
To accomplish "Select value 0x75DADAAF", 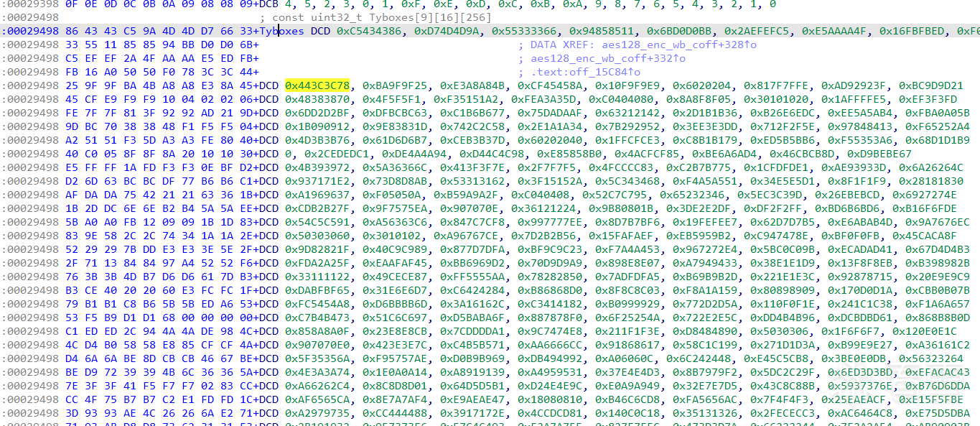I will [550, 114].
